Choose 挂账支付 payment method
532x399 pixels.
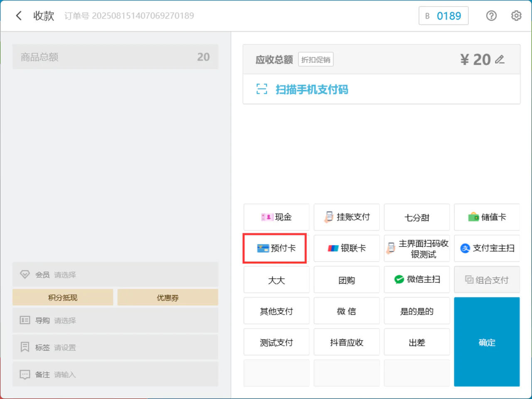pos(347,217)
